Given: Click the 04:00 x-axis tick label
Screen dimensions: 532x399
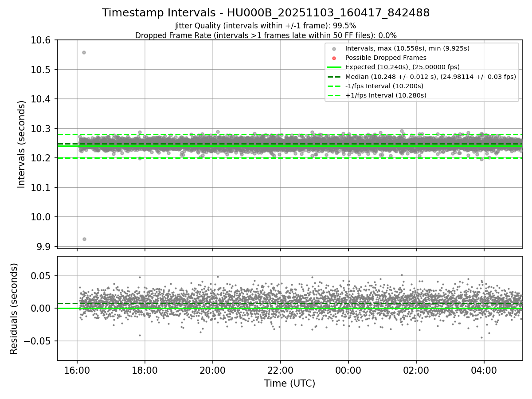Looking at the screenshot, I should (x=484, y=370).
